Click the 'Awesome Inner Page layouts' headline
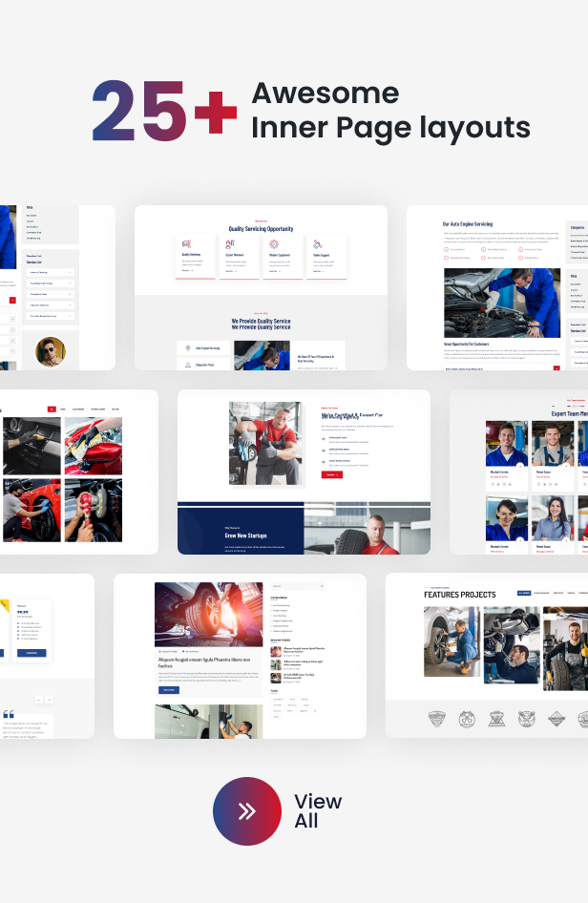Image resolution: width=588 pixels, height=903 pixels. 390,111
